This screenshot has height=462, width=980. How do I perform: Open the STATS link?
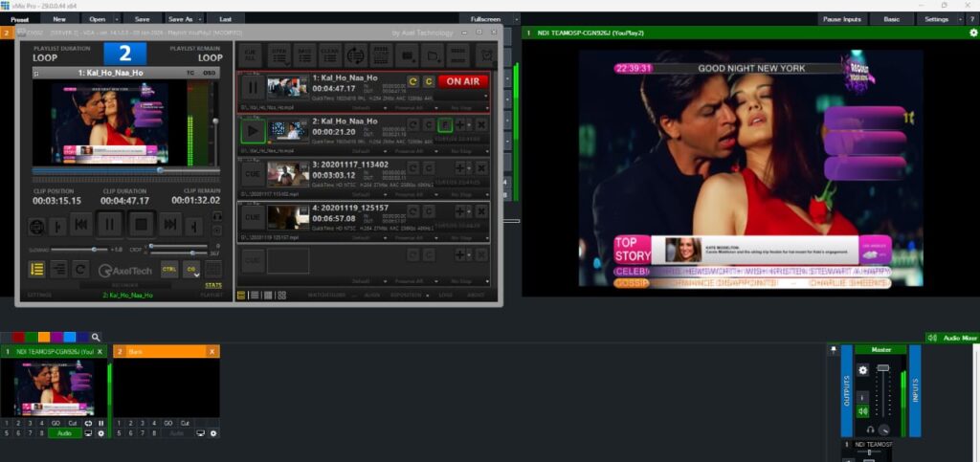coord(213,285)
